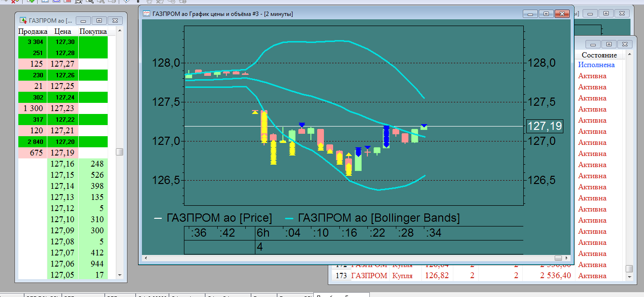Click the 127,22 ask price cell
The width and height of the screenshot is (644, 297).
click(x=63, y=119)
